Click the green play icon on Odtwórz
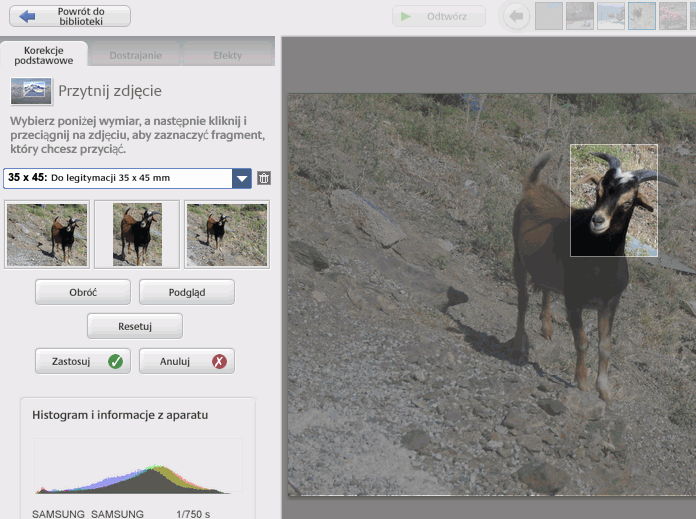The width and height of the screenshot is (696, 519). pyautogui.click(x=405, y=16)
